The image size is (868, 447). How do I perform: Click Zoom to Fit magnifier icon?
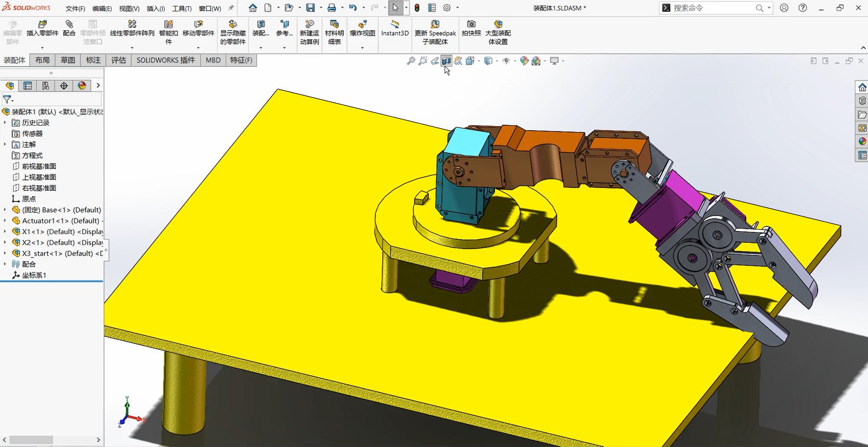pos(411,61)
